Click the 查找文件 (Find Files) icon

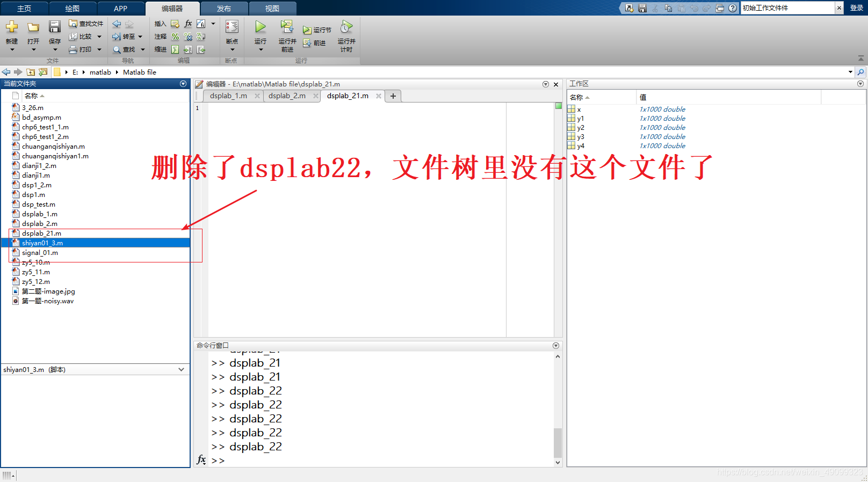(x=73, y=24)
